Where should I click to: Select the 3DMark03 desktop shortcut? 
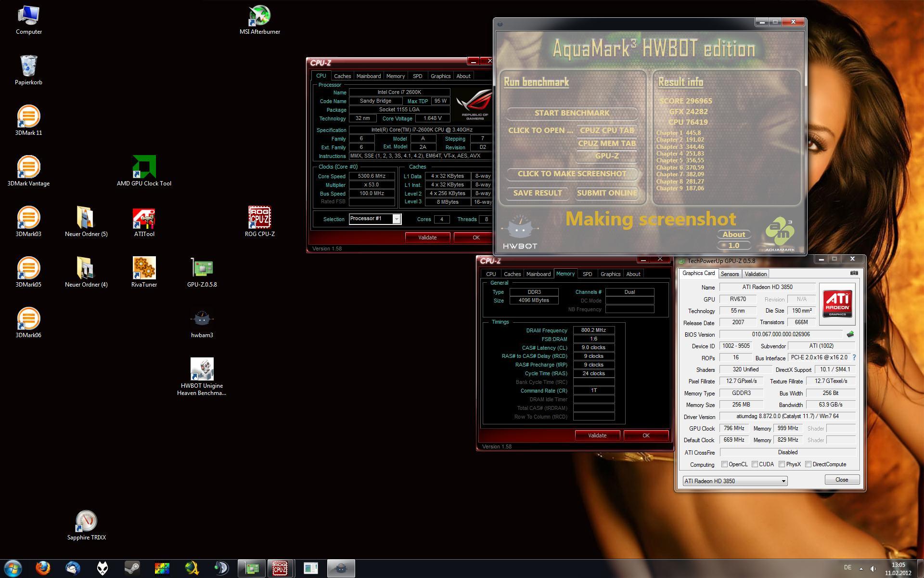pyautogui.click(x=29, y=222)
